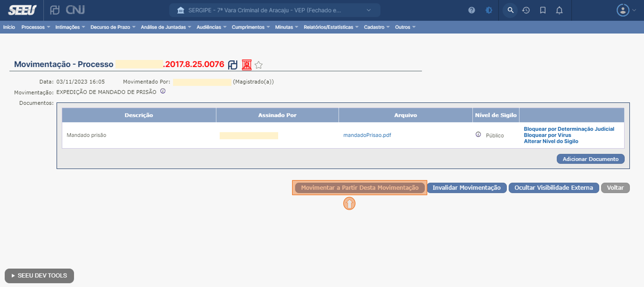The height and width of the screenshot is (287, 644).
Task: Open the bookmarks icon in header
Action: pyautogui.click(x=543, y=10)
